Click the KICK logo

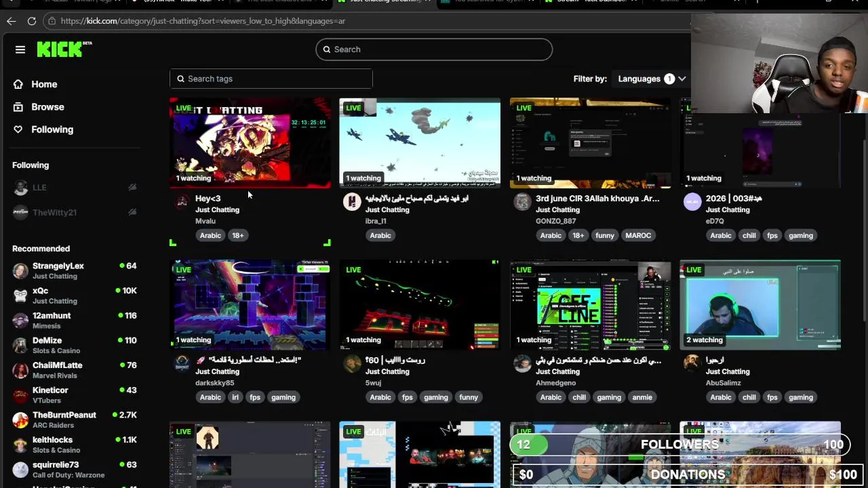pos(64,49)
